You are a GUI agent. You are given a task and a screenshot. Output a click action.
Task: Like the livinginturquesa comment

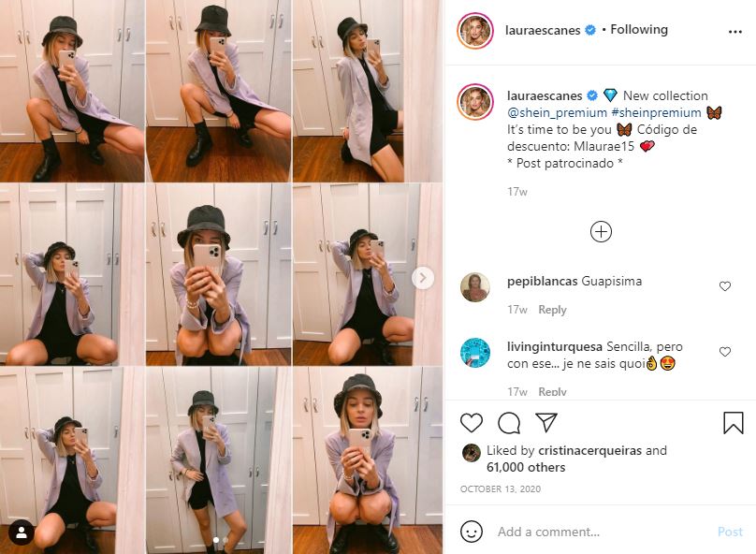pyautogui.click(x=725, y=352)
